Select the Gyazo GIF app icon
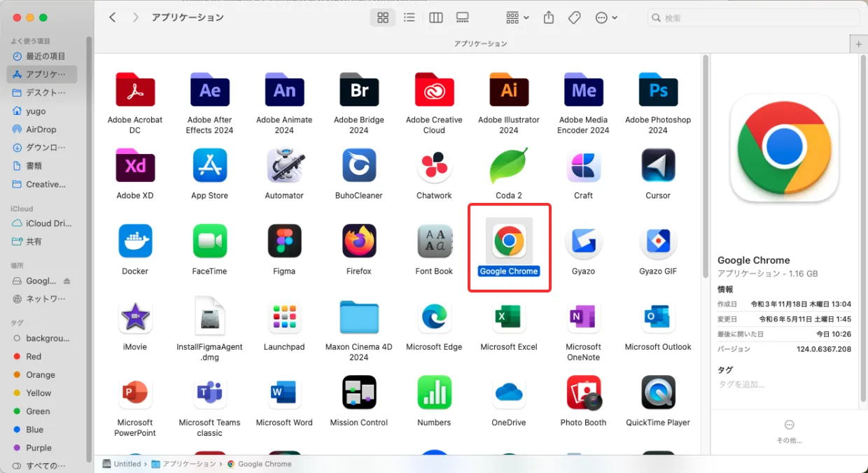Viewport: 868px width, 473px height. point(658,241)
